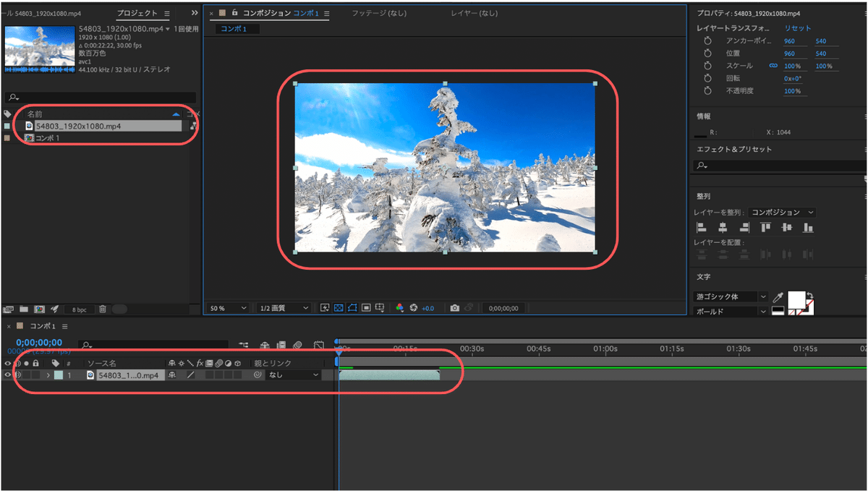Open the composition mini-flowchart in the timeline
Image resolution: width=868 pixels, height=491 pixels.
point(244,345)
